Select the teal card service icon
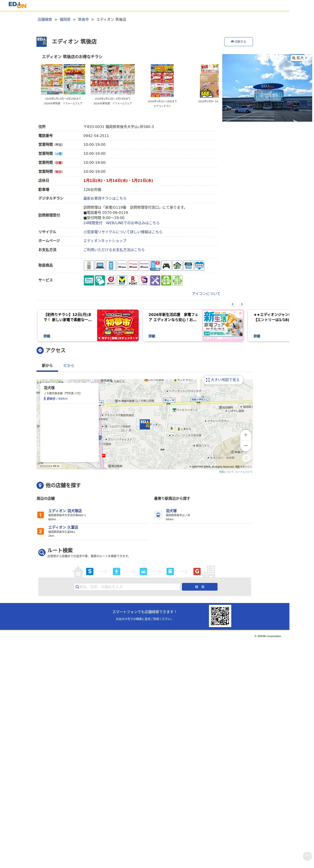The height and width of the screenshot is (868, 314). (x=100, y=280)
